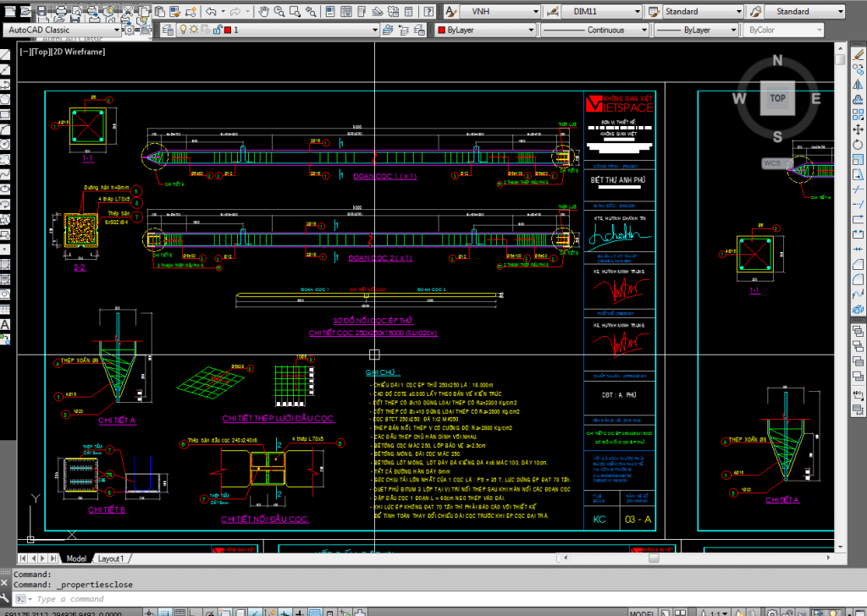Activate the Pan Realtime hand tool
The image size is (867, 616).
coord(263,11)
